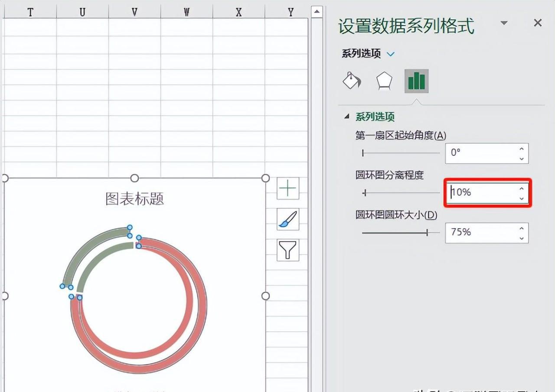
Task: Collapse the 系列选项 section triangle
Action: tap(346, 117)
